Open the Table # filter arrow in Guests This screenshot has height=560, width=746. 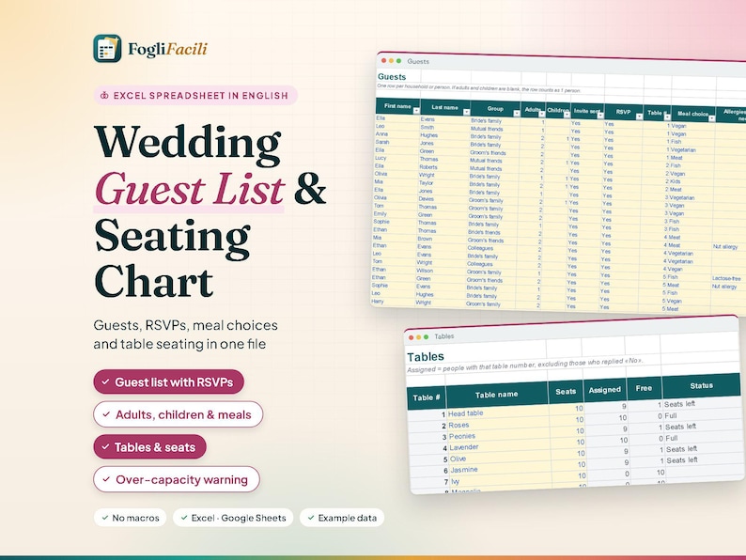pos(667,117)
